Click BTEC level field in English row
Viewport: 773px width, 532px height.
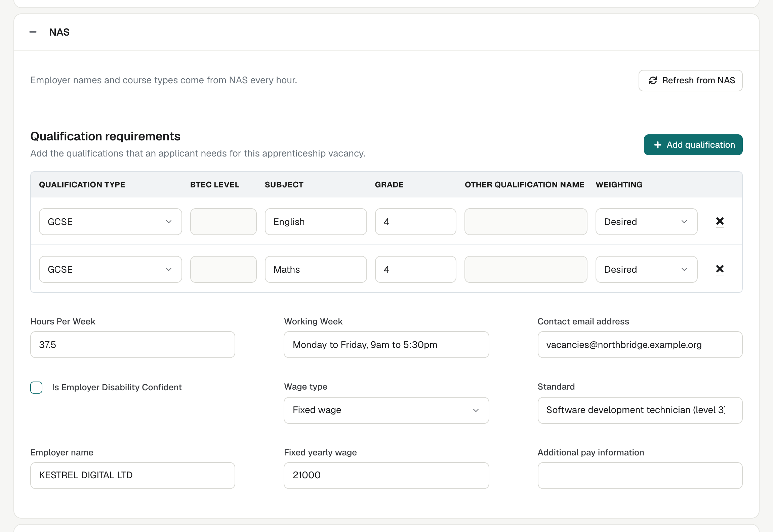[223, 222]
